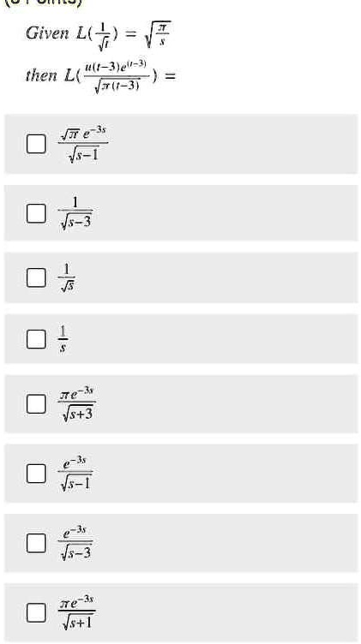This screenshot has width=361, height=644.
Task: Check the box for √π e^(-3s)/√(s-1)
Action: 36,144
